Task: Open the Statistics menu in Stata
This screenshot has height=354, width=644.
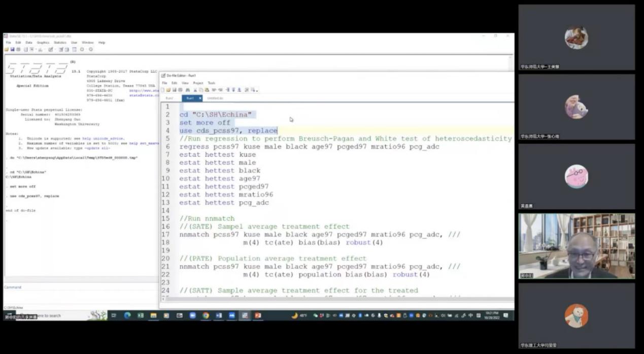Action: (60, 43)
